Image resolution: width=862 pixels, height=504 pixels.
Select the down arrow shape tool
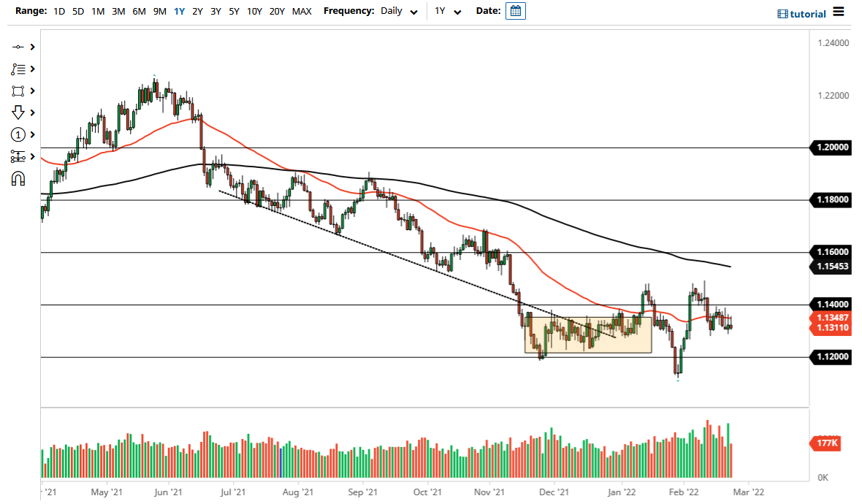pos(18,112)
